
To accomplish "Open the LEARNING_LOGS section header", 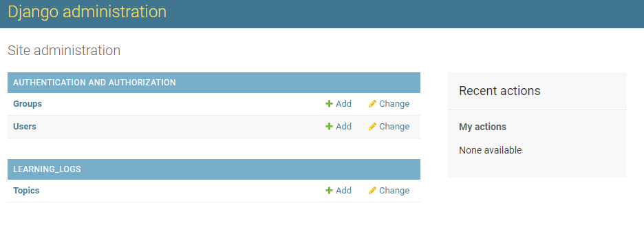I will (47, 169).
